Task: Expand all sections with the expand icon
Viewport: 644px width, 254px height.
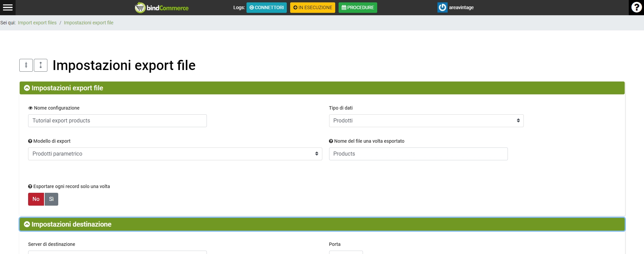Action: click(x=41, y=65)
